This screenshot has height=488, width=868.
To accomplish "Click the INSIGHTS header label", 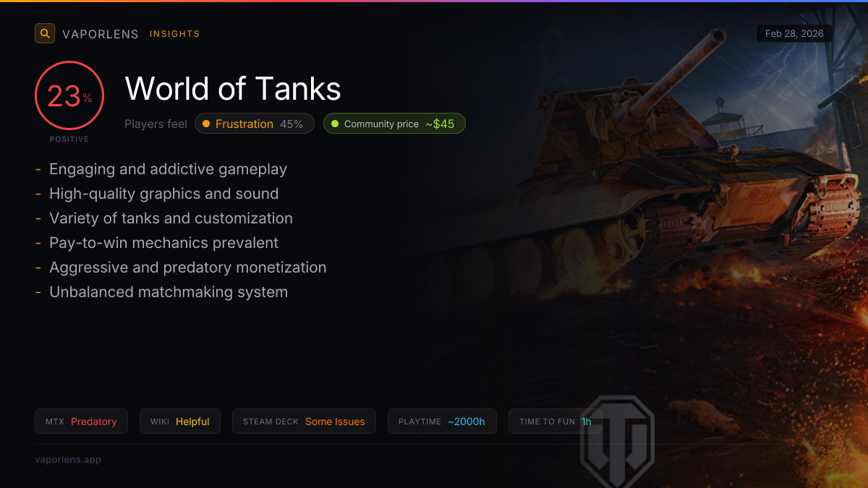I will pyautogui.click(x=174, y=34).
